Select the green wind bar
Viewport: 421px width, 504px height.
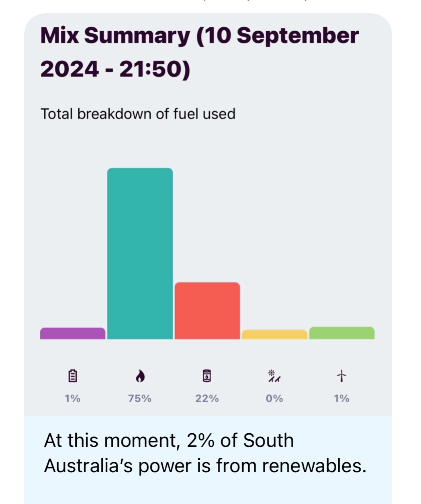point(342,333)
